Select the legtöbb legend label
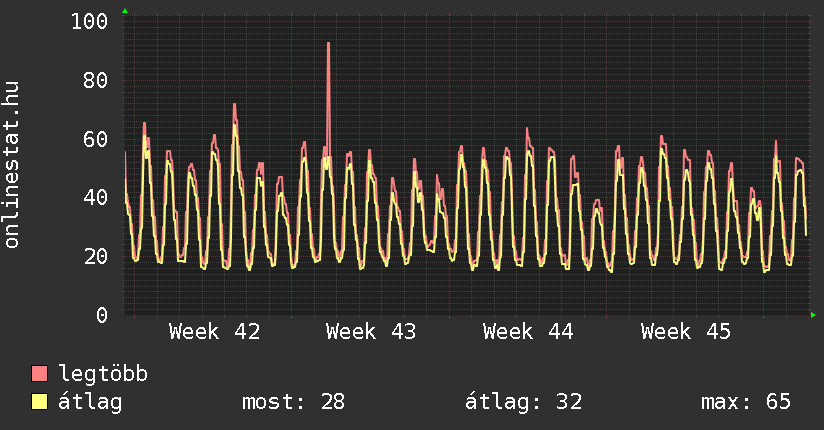824x430 pixels. pyautogui.click(x=103, y=374)
